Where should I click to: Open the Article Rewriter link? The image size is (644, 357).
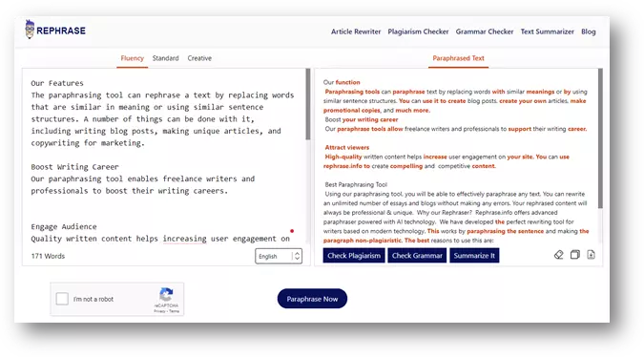(x=356, y=31)
